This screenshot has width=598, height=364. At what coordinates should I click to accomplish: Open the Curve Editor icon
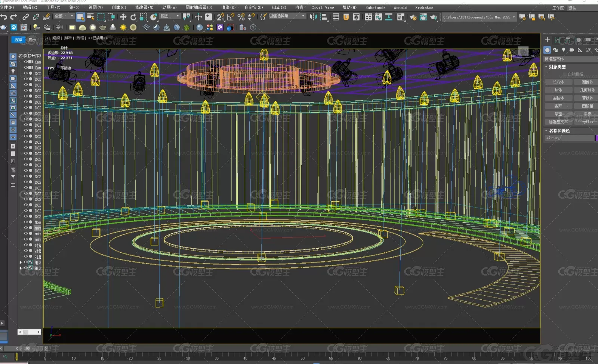(x=379, y=17)
